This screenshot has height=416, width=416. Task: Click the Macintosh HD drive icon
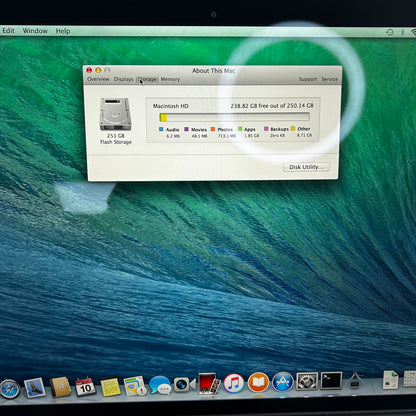pyautogui.click(x=115, y=114)
